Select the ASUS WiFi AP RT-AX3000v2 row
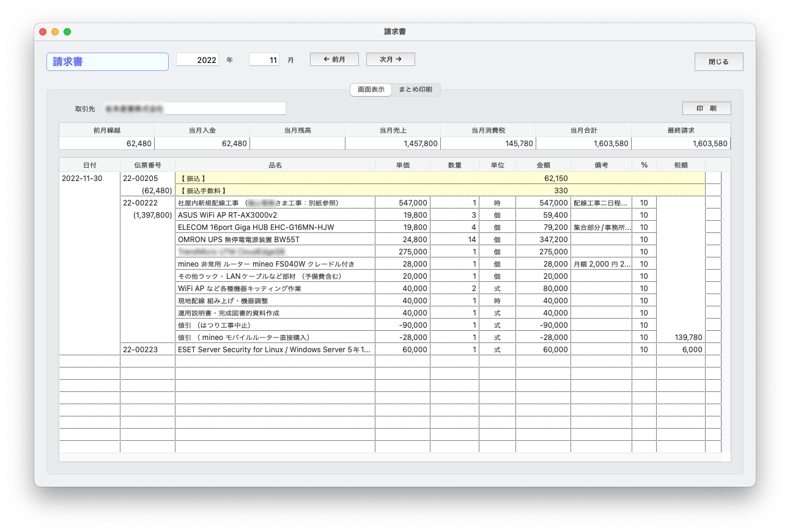The image size is (790, 532). [275, 215]
